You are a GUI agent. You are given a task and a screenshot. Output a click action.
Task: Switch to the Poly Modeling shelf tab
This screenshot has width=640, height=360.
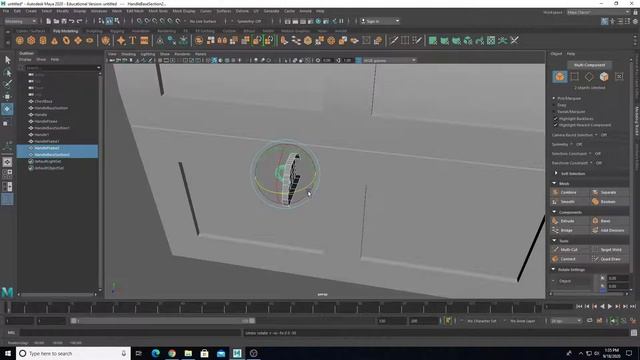pos(65,31)
